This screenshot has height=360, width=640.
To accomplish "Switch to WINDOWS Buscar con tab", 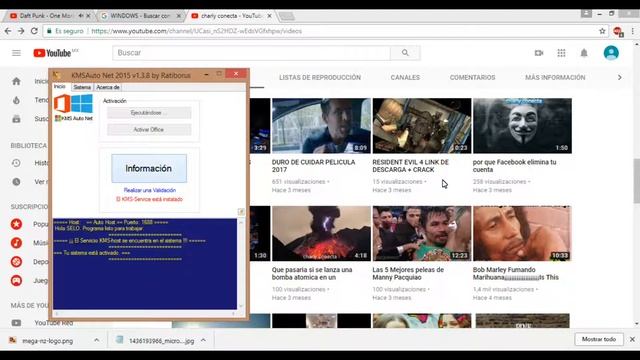I will 140,16.
